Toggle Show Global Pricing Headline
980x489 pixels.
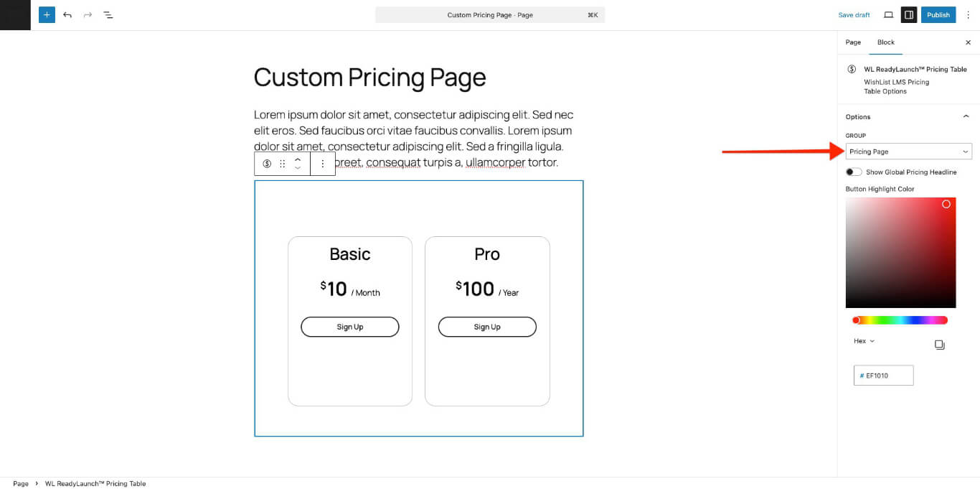coord(853,172)
